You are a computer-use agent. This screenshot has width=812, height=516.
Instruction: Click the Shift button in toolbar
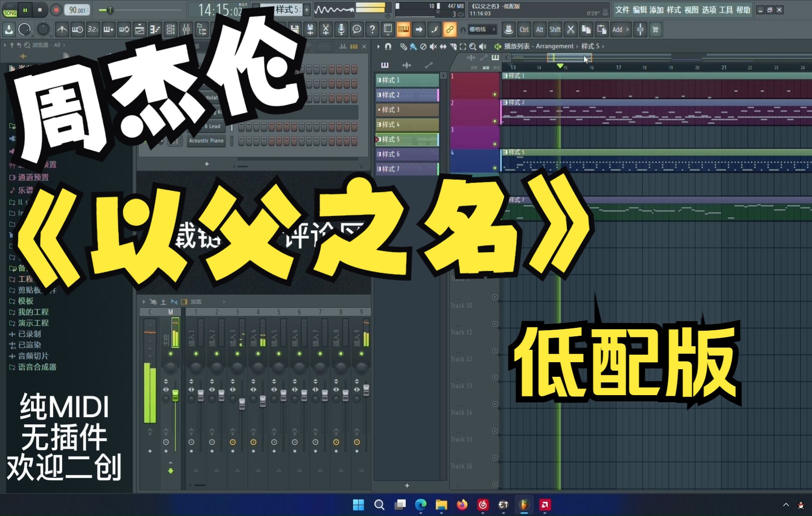coord(555,30)
